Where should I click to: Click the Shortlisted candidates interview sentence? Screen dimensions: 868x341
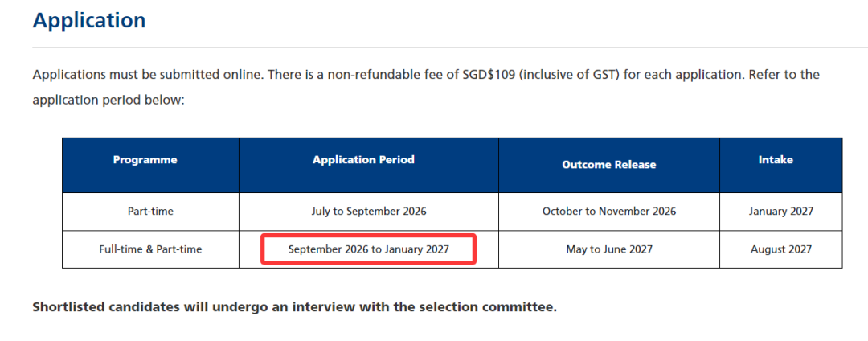[x=294, y=307]
